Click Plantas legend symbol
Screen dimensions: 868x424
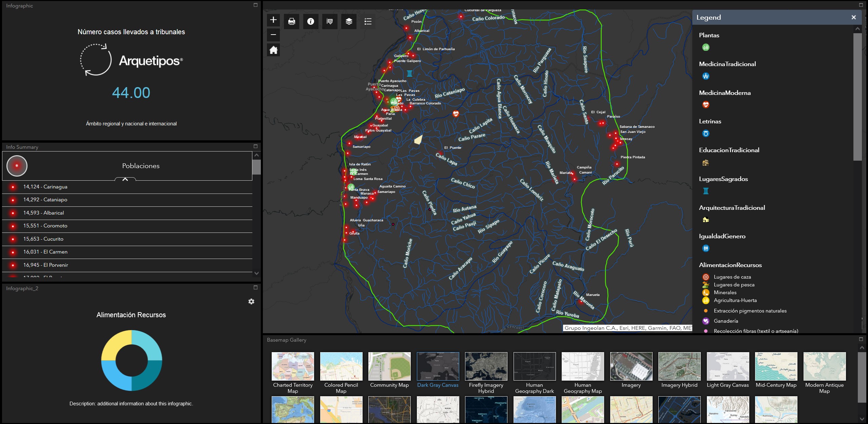click(x=706, y=47)
